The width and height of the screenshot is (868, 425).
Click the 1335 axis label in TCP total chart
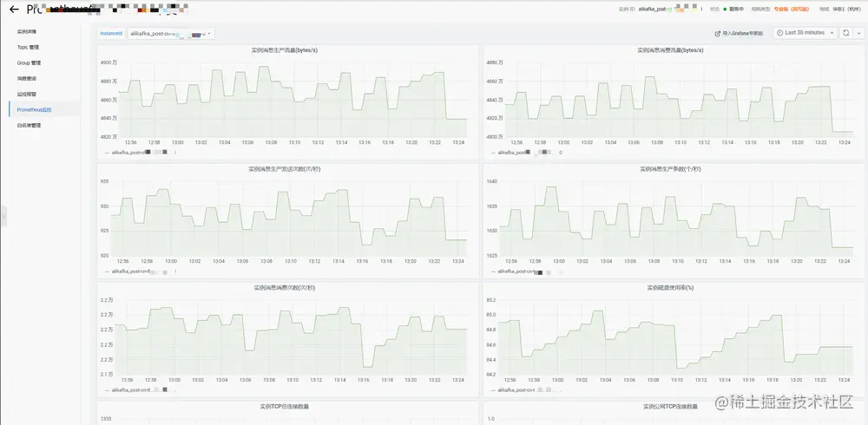[106, 419]
